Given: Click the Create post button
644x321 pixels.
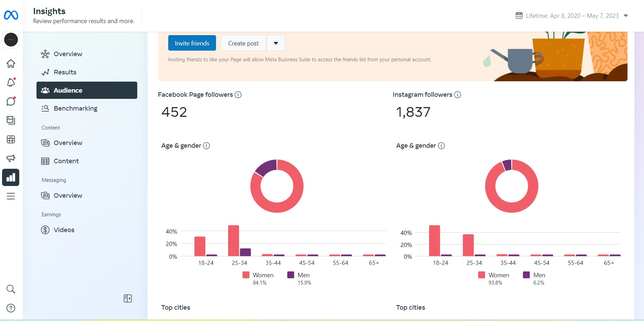Looking at the screenshot, I should tap(243, 43).
